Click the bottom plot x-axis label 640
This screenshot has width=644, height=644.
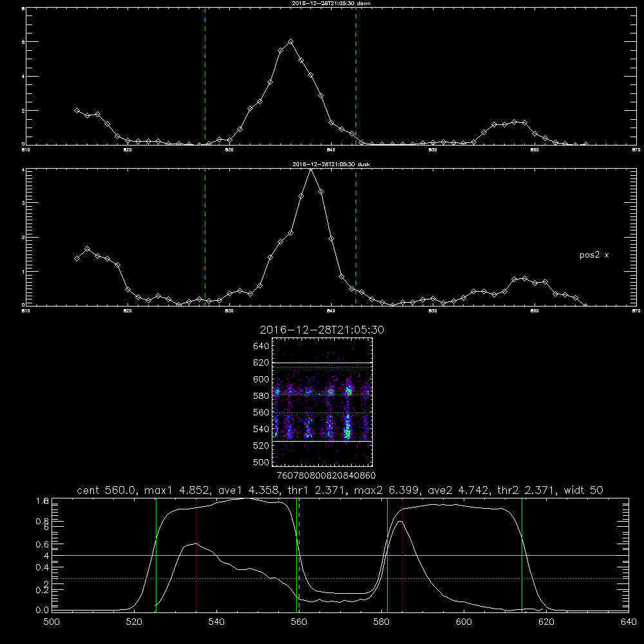tap(629, 622)
